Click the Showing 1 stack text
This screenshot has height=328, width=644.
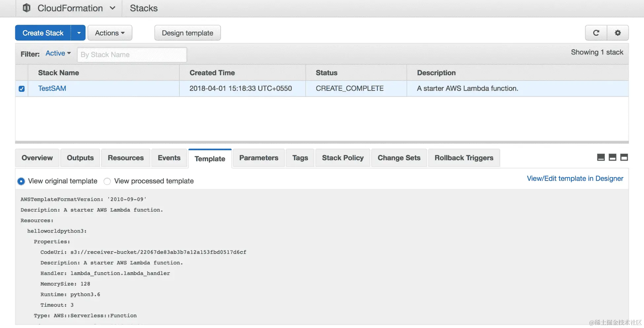point(597,52)
